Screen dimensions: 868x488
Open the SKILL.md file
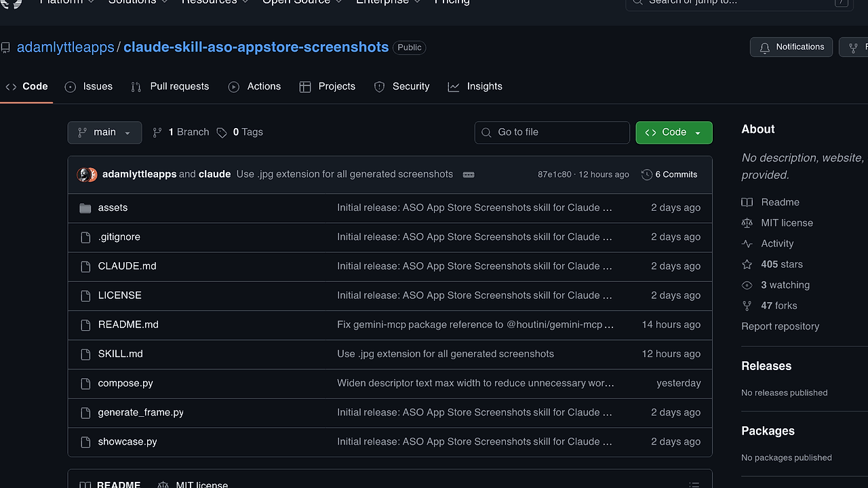(120, 353)
